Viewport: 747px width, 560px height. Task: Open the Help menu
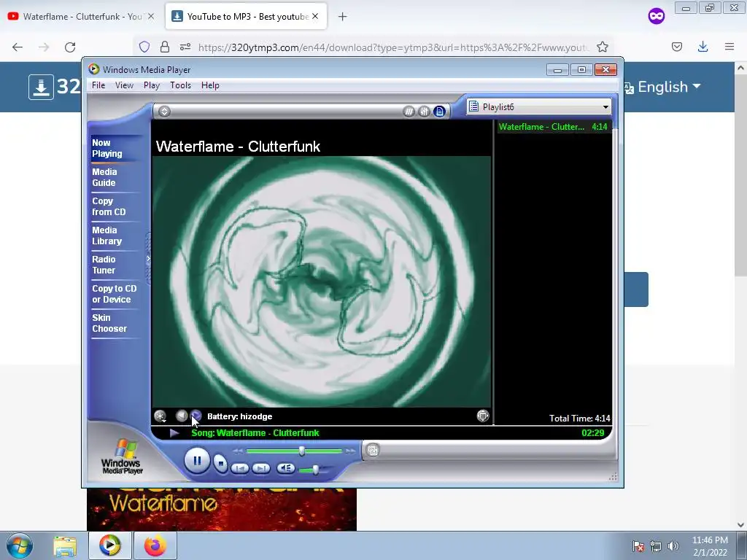pos(210,85)
